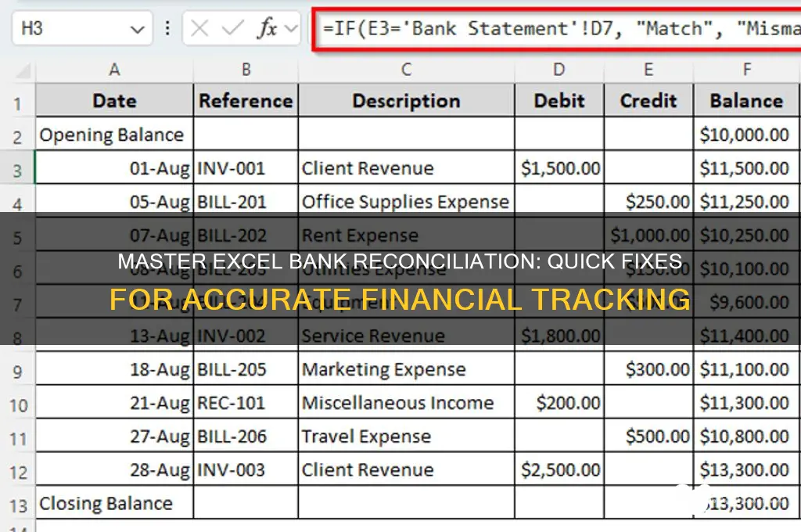This screenshot has width=801, height=532.
Task: Select row 1 header
Action: pos(17,102)
